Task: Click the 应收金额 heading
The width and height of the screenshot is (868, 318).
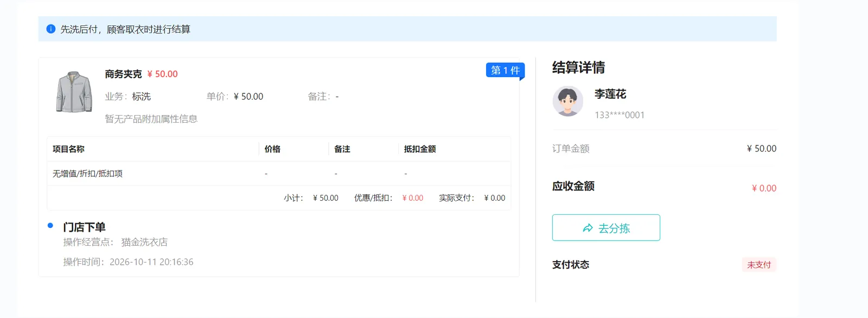Action: 573,186
